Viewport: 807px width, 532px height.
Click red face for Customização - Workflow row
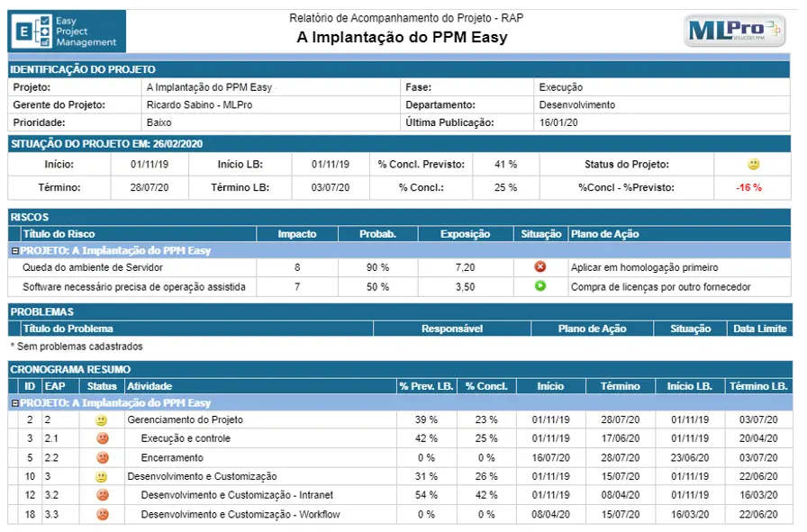103,514
